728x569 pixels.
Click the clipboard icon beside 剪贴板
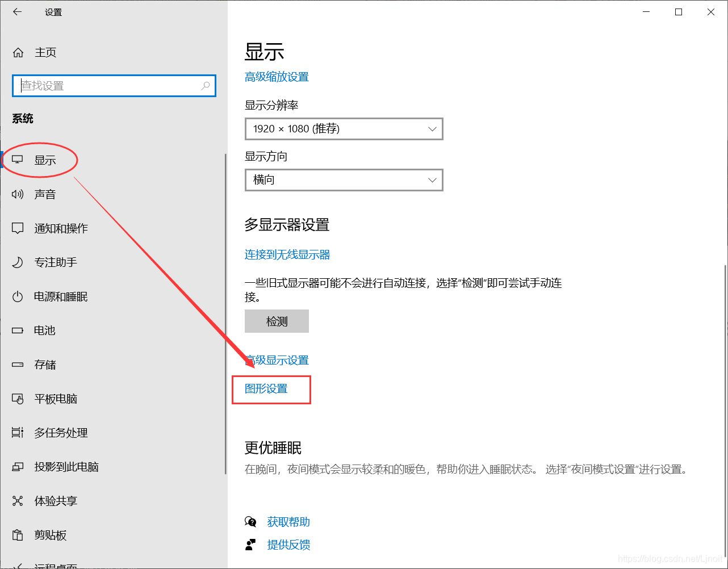tap(18, 535)
